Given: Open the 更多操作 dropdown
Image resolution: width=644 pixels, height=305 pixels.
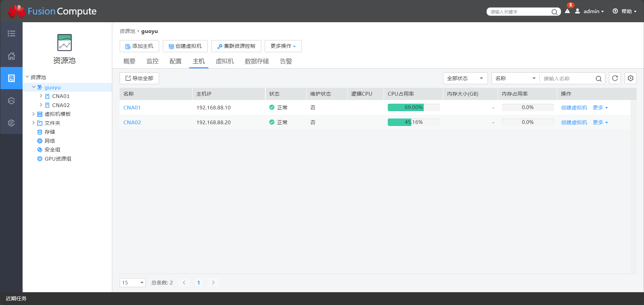Looking at the screenshot, I should (283, 46).
